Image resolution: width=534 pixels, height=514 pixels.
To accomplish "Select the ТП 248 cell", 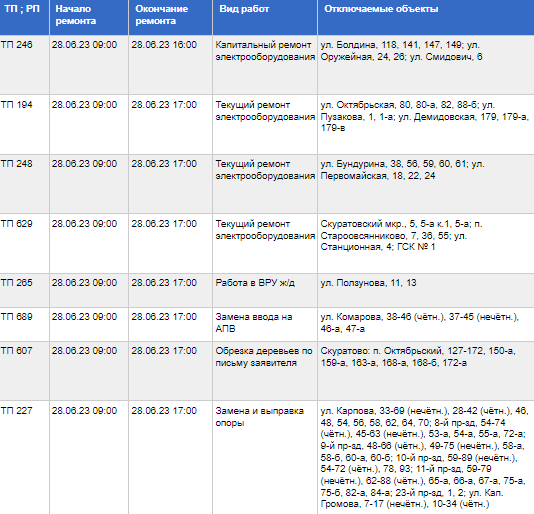I will [x=24, y=184].
